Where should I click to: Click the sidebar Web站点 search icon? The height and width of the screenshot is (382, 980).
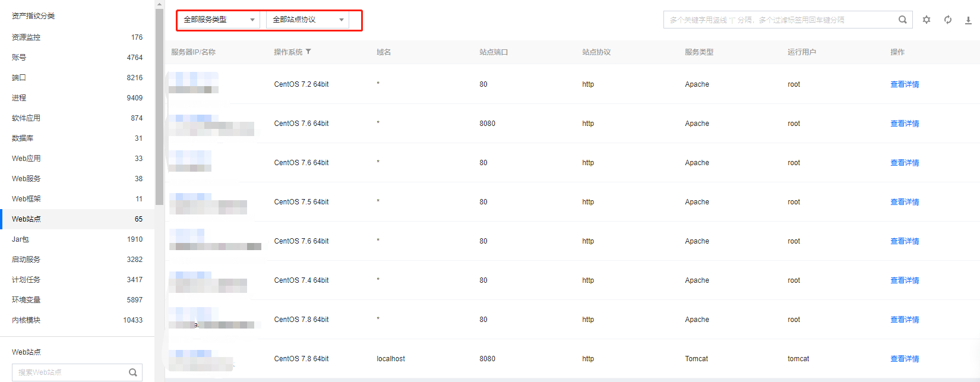tap(133, 372)
